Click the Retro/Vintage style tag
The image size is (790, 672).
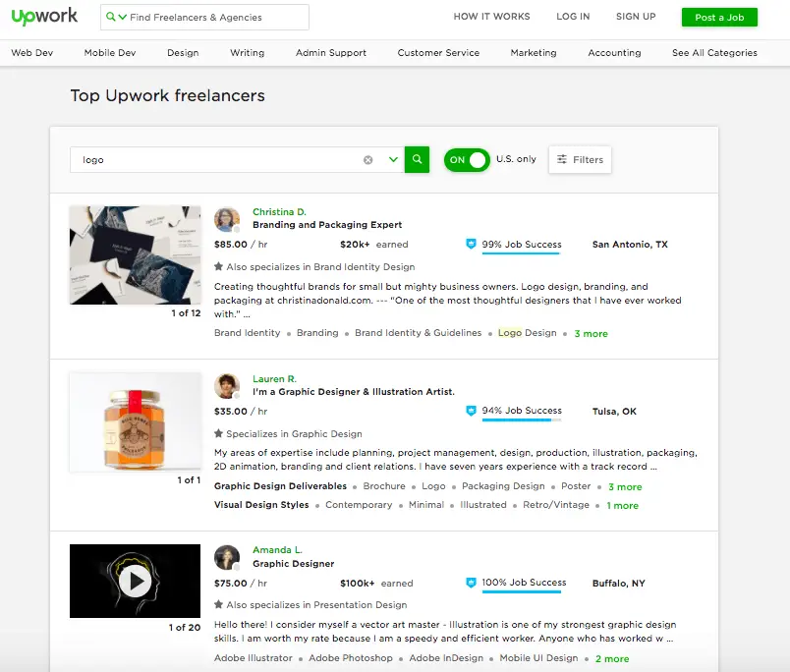pyautogui.click(x=556, y=505)
